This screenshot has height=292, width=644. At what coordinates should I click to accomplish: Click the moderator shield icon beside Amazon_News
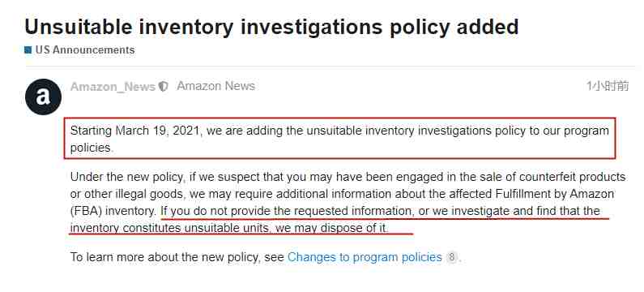164,86
